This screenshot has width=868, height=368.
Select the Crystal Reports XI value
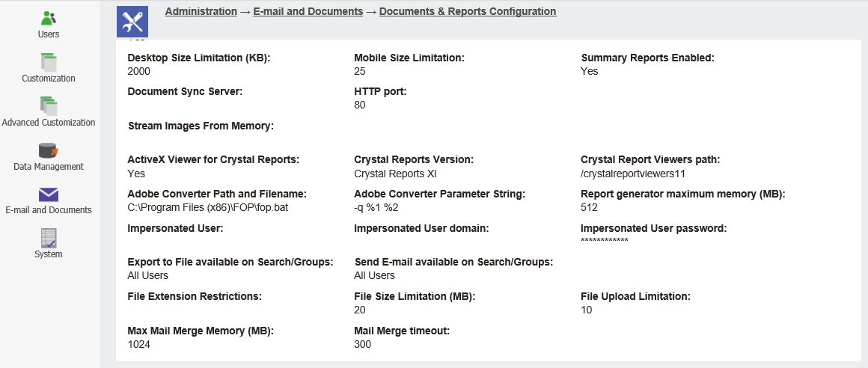[395, 174]
